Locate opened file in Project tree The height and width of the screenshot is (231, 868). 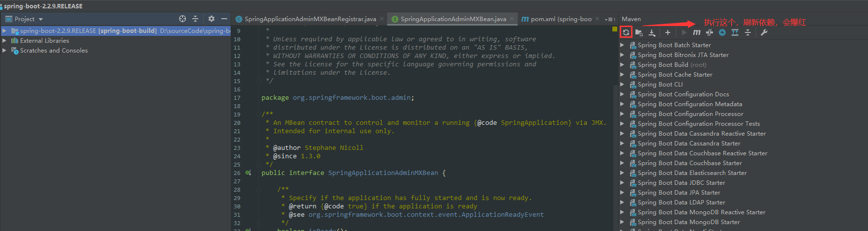coord(183,19)
